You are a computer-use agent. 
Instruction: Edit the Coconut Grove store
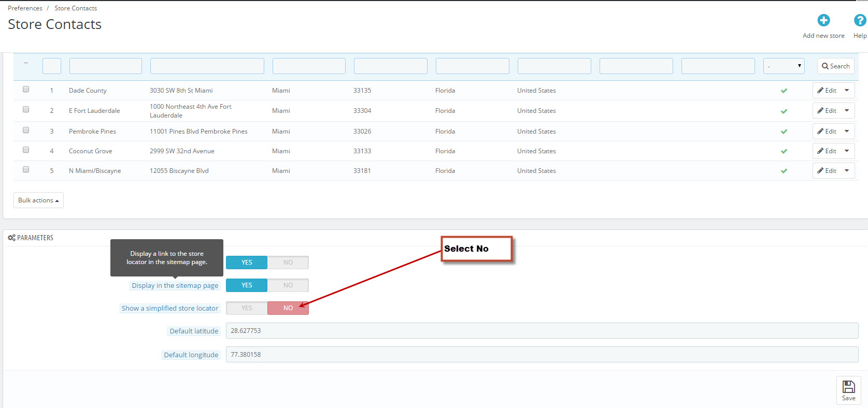tap(827, 151)
